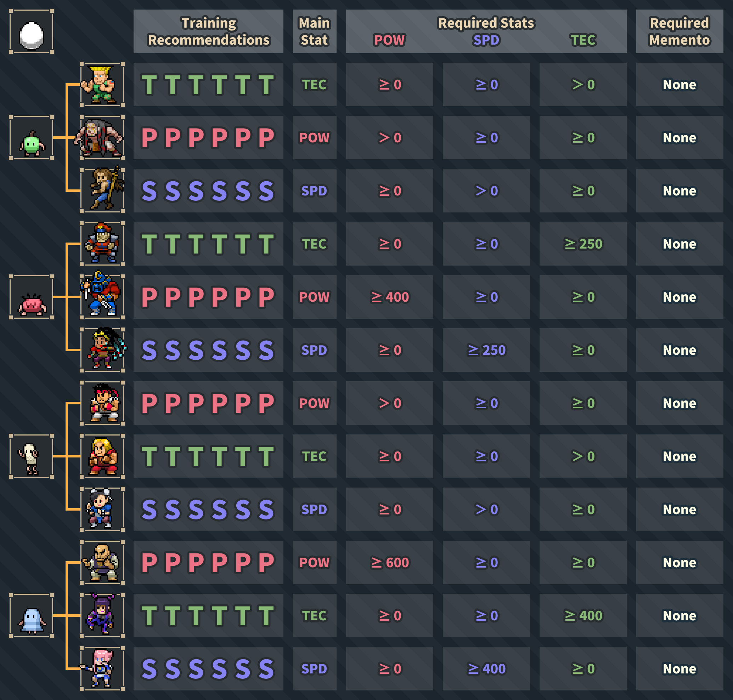Viewport: 733px width, 700px height.
Task: Click the "> 0" TEC cell for the blond red-gi fighter
Action: pyautogui.click(x=583, y=456)
